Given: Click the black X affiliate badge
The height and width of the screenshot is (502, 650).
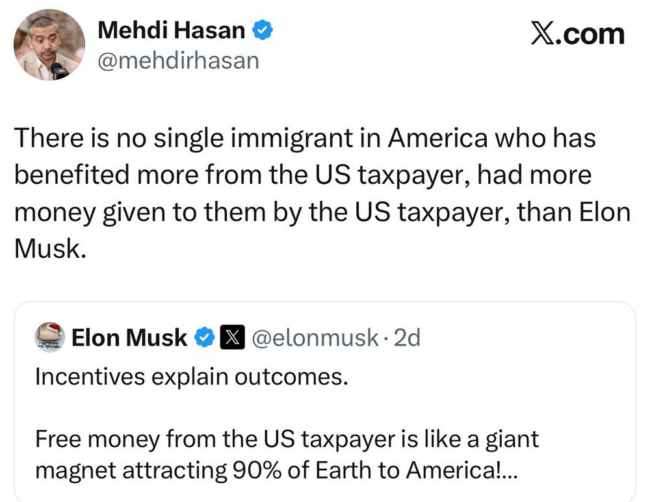Looking at the screenshot, I should point(231,339).
